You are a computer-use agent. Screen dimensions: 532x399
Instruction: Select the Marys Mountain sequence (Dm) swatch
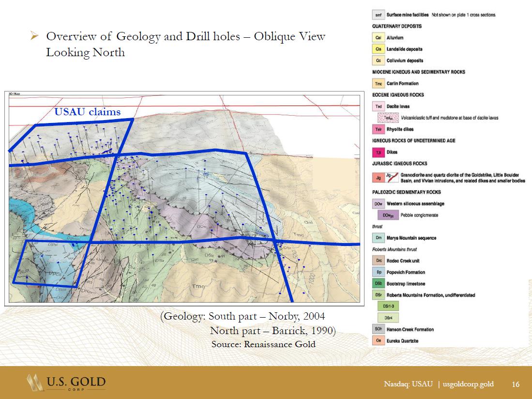point(378,238)
